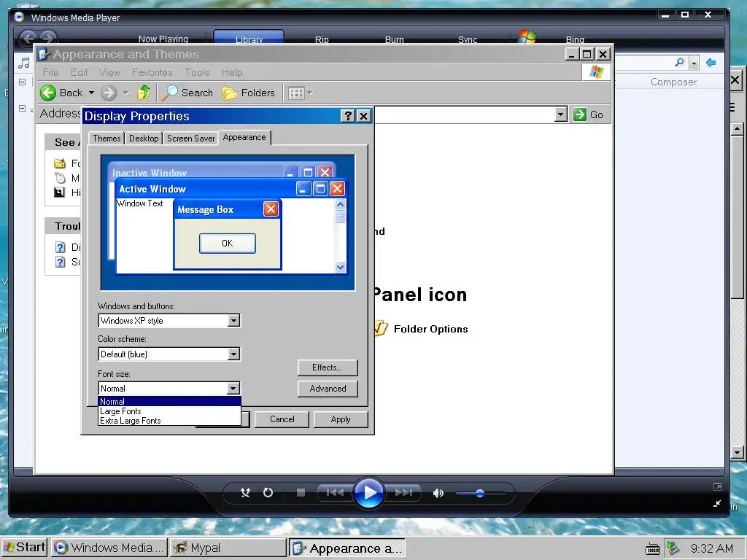
Task: Choose Large Fonts from the list
Action: (169, 411)
